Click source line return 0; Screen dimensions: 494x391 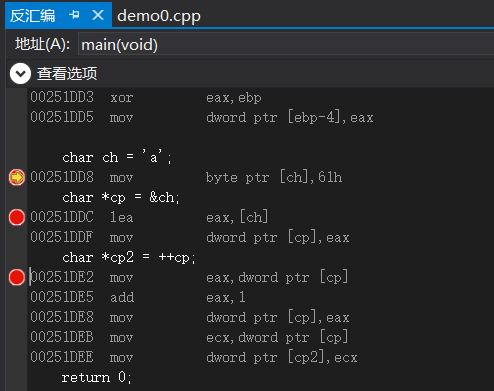97,377
